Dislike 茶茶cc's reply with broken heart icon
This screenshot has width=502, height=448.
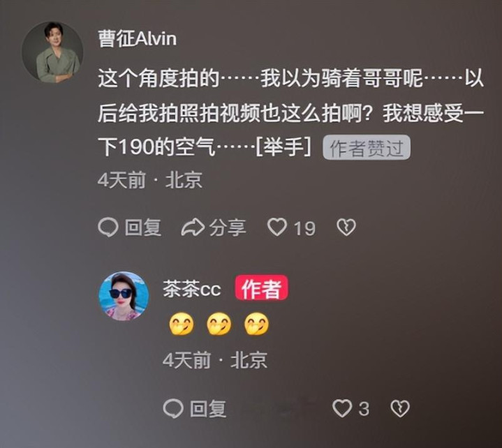(400, 408)
